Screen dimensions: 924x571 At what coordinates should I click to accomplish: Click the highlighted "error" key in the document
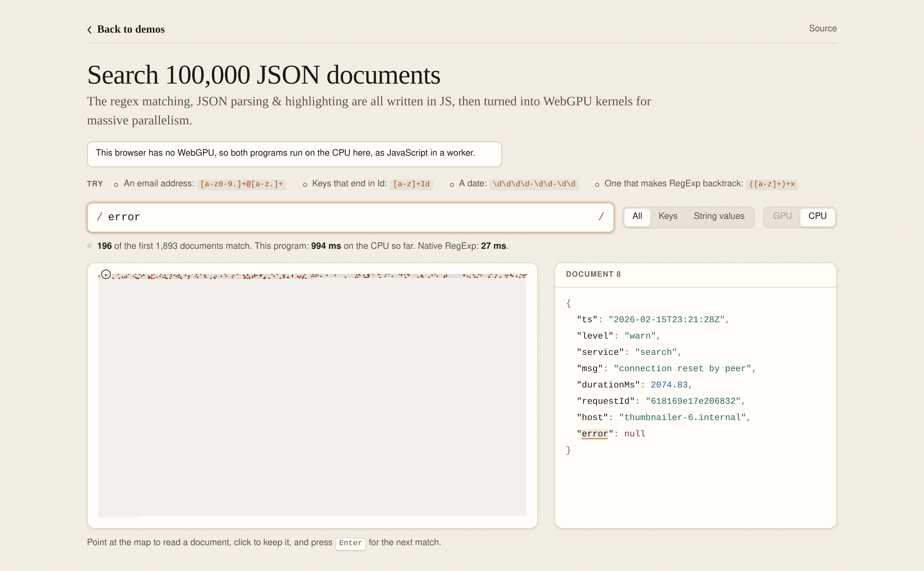[x=594, y=434]
